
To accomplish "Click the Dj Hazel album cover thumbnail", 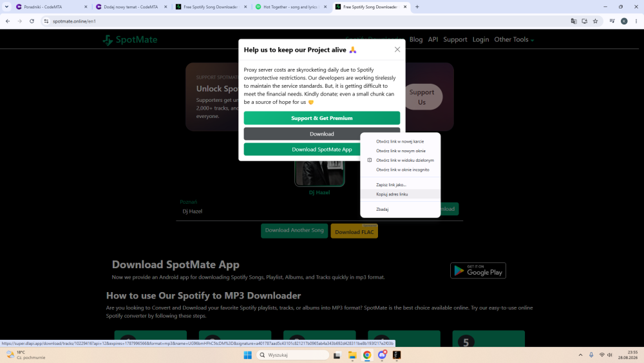I will coord(319,173).
